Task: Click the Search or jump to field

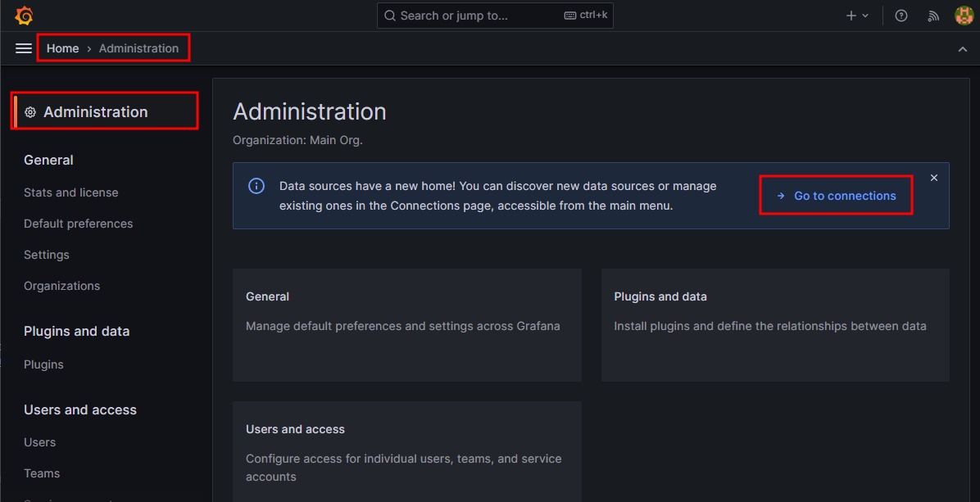Action: 495,16
